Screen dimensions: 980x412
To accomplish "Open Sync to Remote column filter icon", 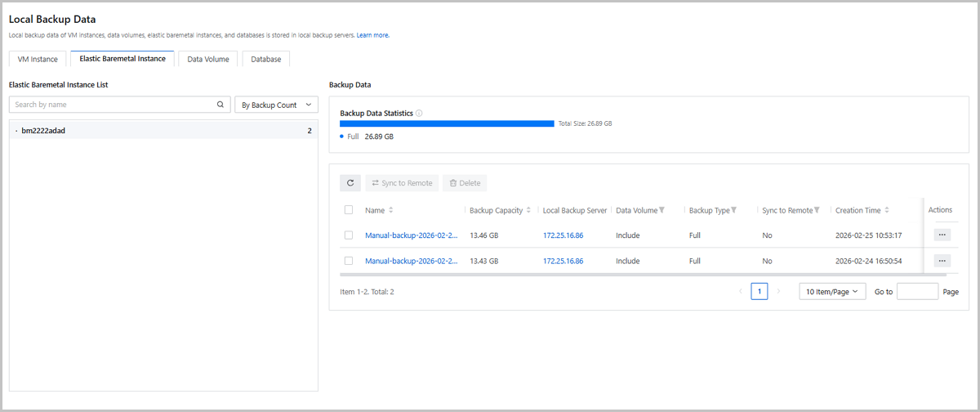I will pyautogui.click(x=817, y=210).
